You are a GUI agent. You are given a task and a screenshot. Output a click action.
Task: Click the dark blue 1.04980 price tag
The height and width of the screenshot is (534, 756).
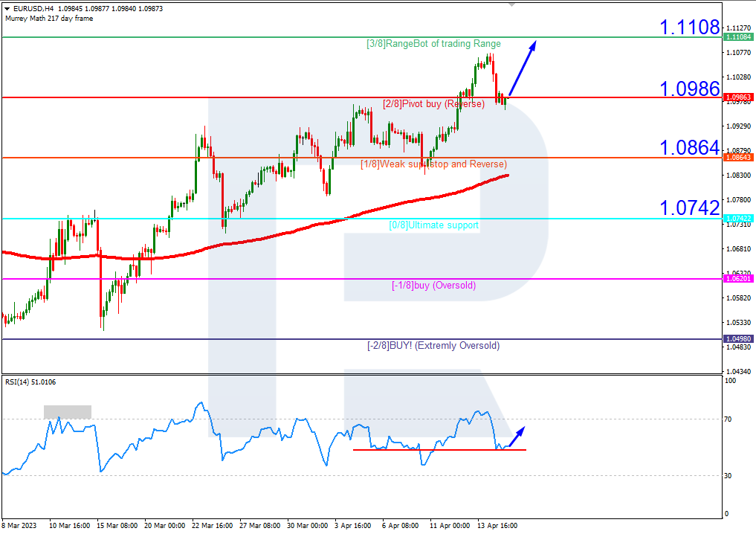pyautogui.click(x=738, y=339)
